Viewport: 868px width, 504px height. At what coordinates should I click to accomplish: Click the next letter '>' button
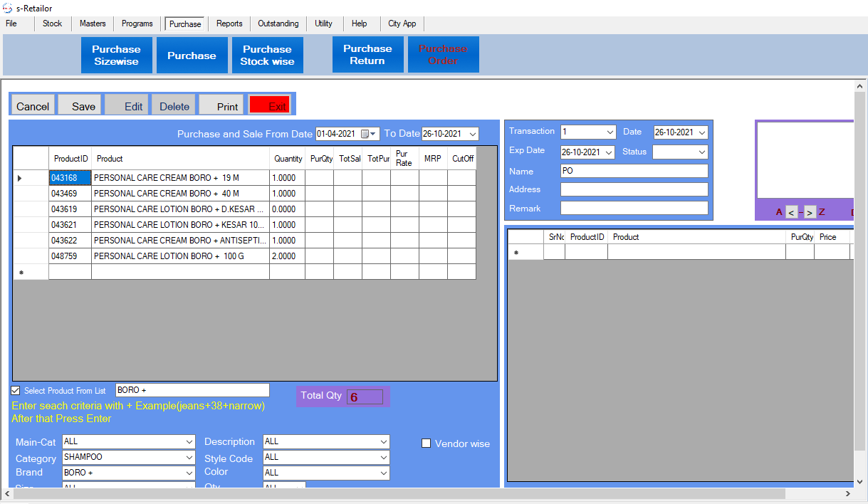click(810, 212)
